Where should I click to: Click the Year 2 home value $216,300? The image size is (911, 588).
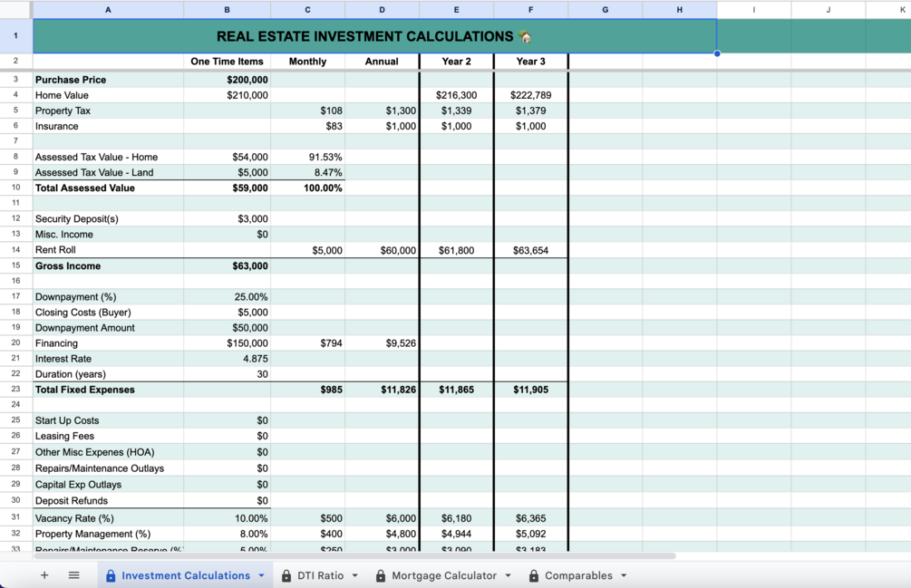pos(456,95)
